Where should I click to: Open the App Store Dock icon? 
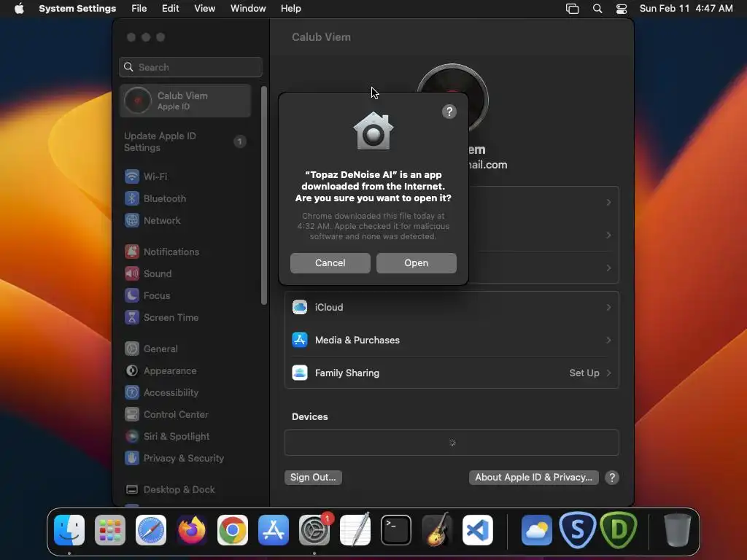click(x=274, y=530)
